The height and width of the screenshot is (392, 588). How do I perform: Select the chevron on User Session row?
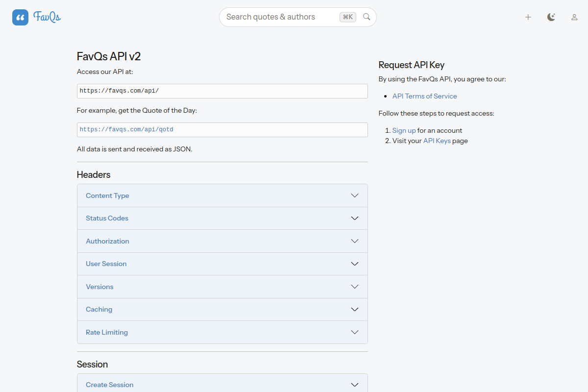(355, 264)
